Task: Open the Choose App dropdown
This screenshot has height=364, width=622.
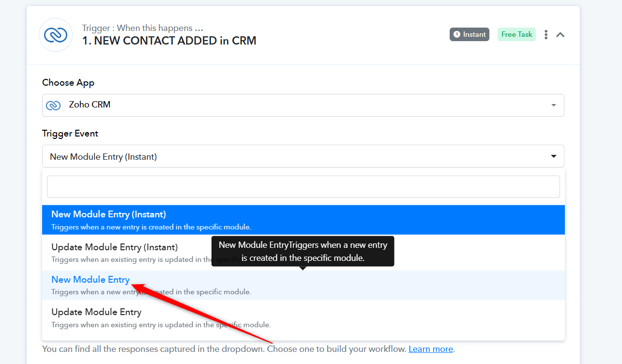Action: (x=303, y=105)
